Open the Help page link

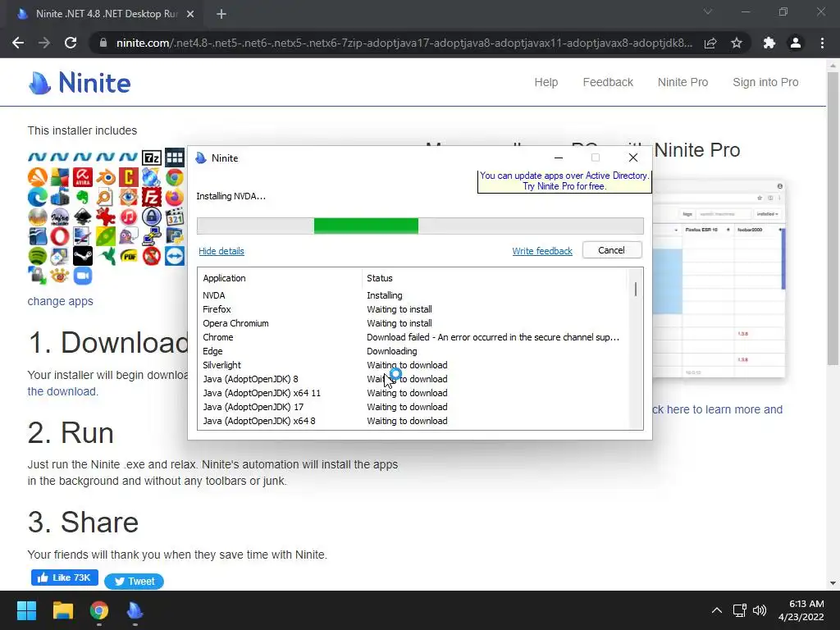click(x=546, y=83)
